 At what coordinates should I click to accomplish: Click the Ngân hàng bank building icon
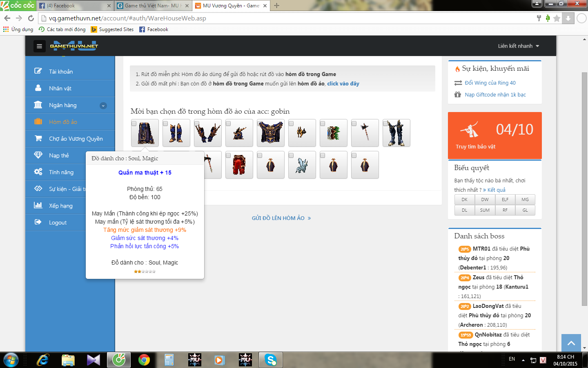coord(38,105)
